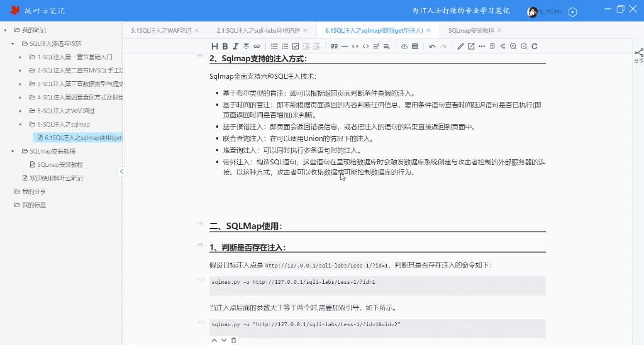Insert an ordered numbered list
The image size is (644, 345).
tap(285, 46)
